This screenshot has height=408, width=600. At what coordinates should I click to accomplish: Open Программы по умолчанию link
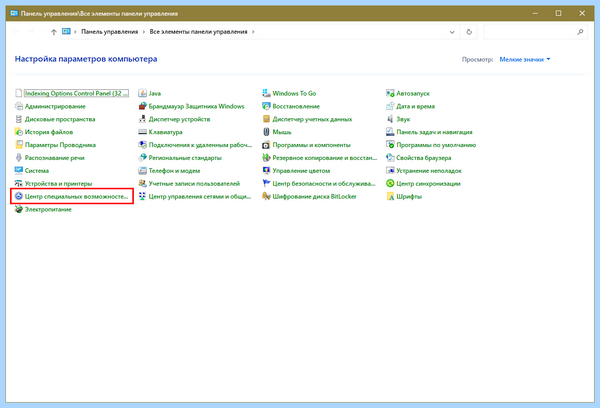coord(436,145)
